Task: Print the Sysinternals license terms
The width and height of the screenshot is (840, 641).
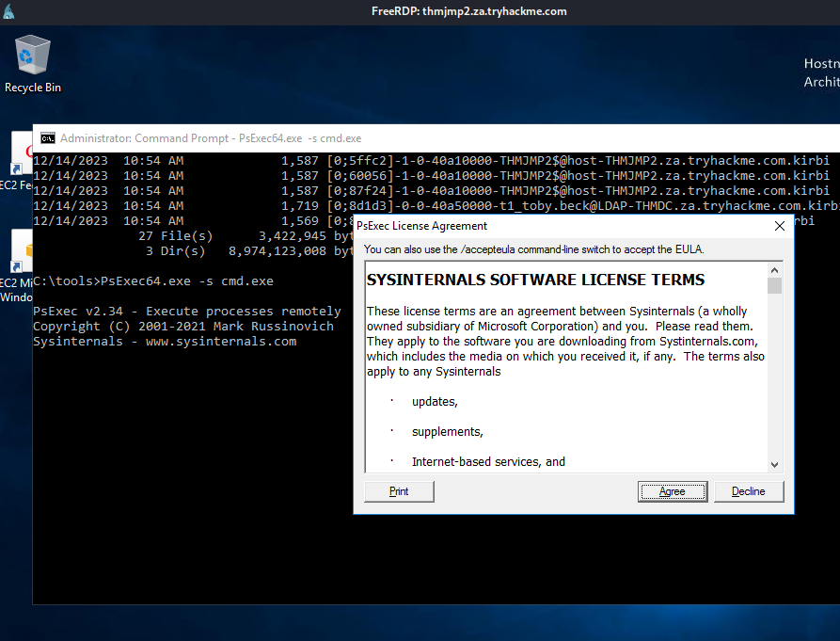Action: tap(399, 491)
